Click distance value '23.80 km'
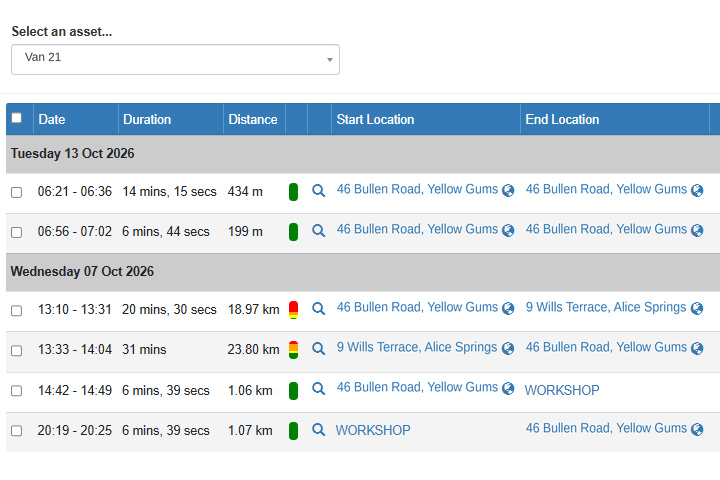Image resolution: width=720 pixels, height=480 pixels. pyautogui.click(x=253, y=350)
